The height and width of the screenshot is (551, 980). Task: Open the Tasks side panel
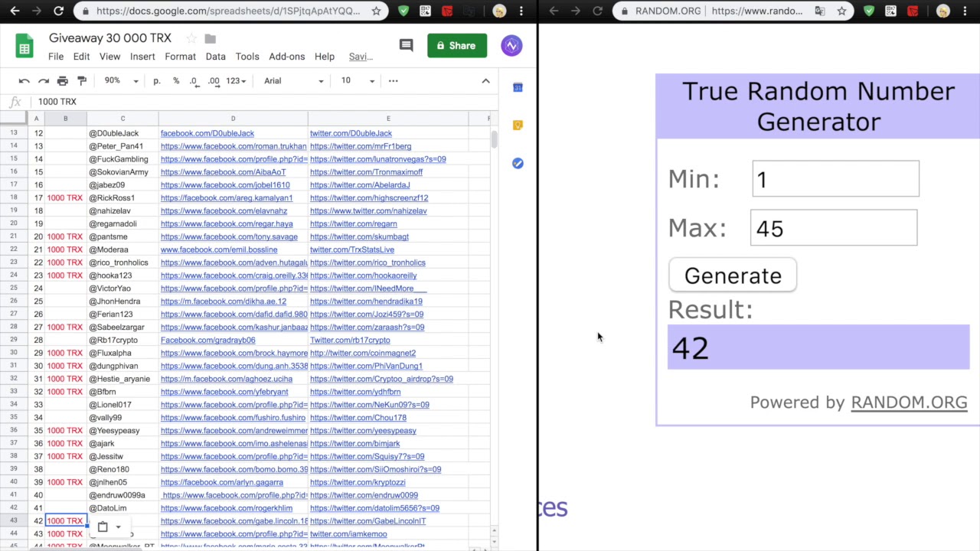[518, 163]
